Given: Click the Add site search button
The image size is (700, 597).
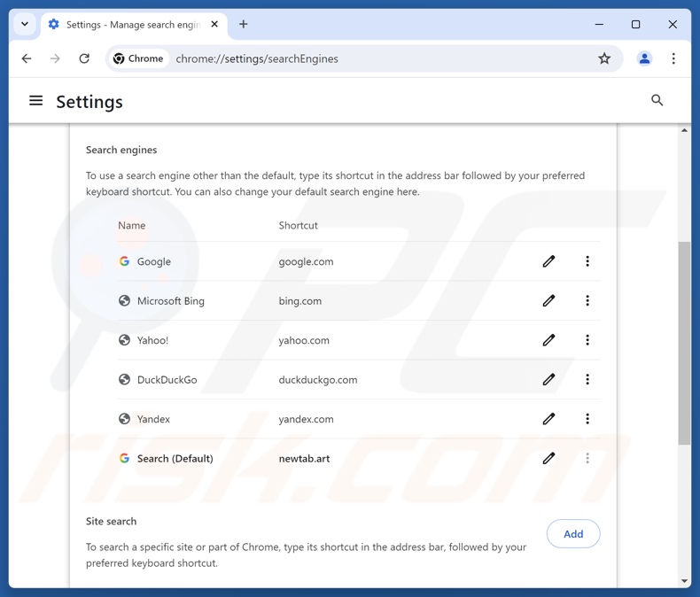Looking at the screenshot, I should pos(573,534).
